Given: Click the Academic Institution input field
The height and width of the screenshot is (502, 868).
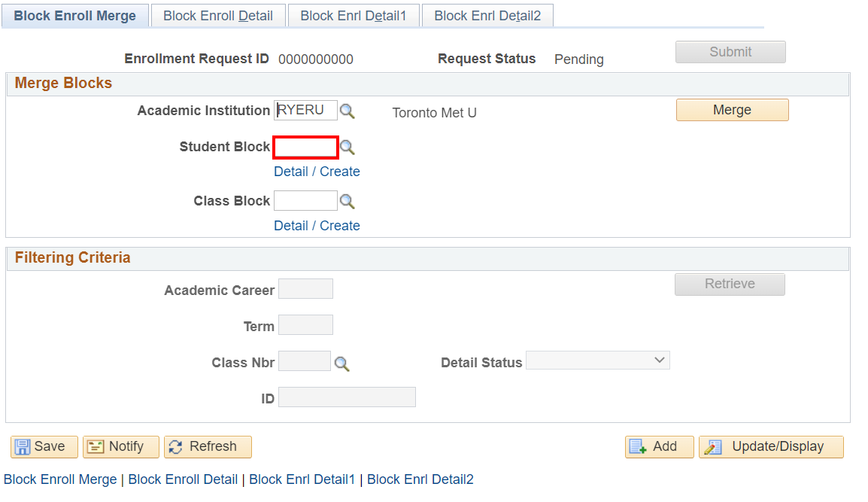Looking at the screenshot, I should 305,111.
